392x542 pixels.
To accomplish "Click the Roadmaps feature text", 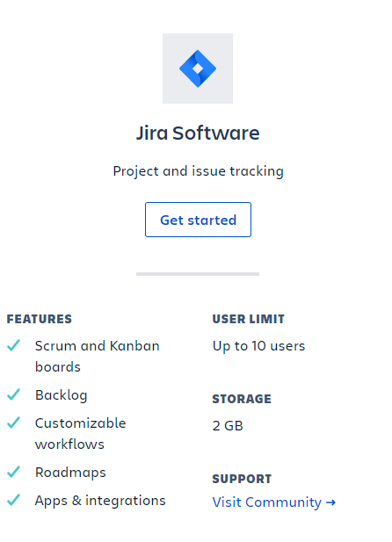I will [x=70, y=473].
